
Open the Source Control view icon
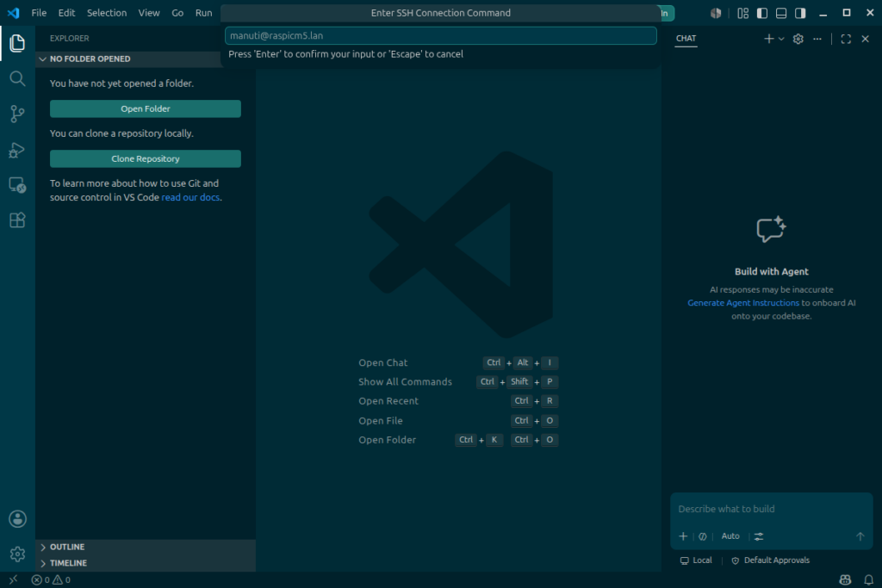coord(17,115)
